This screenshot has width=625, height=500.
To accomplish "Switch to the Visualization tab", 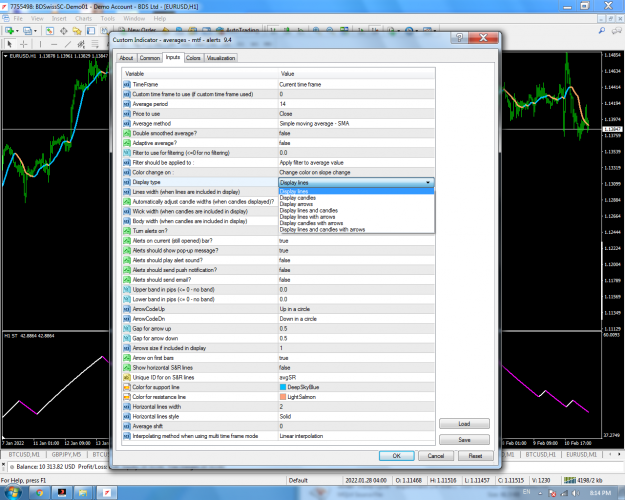I will (221, 58).
